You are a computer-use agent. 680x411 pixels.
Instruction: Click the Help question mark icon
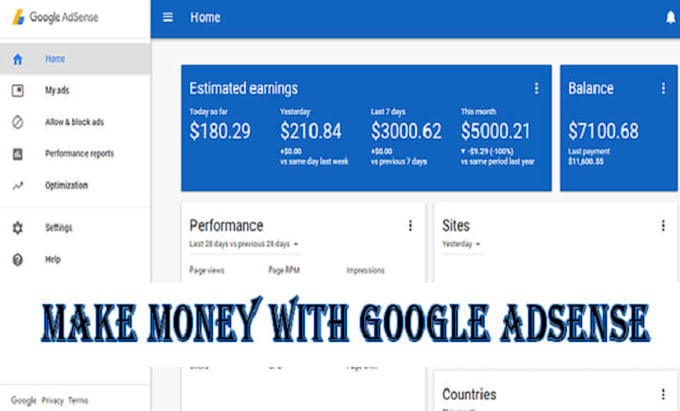coord(17,259)
